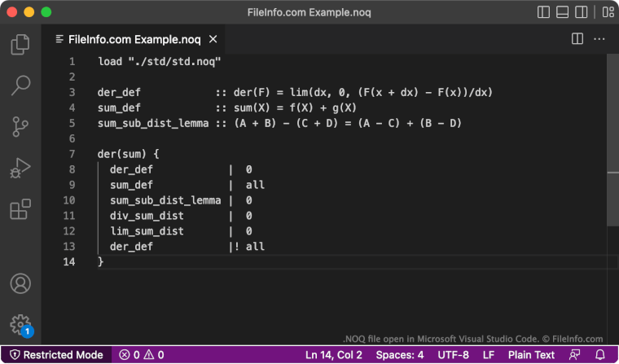Click the closing brace on line 14

[x=101, y=261]
